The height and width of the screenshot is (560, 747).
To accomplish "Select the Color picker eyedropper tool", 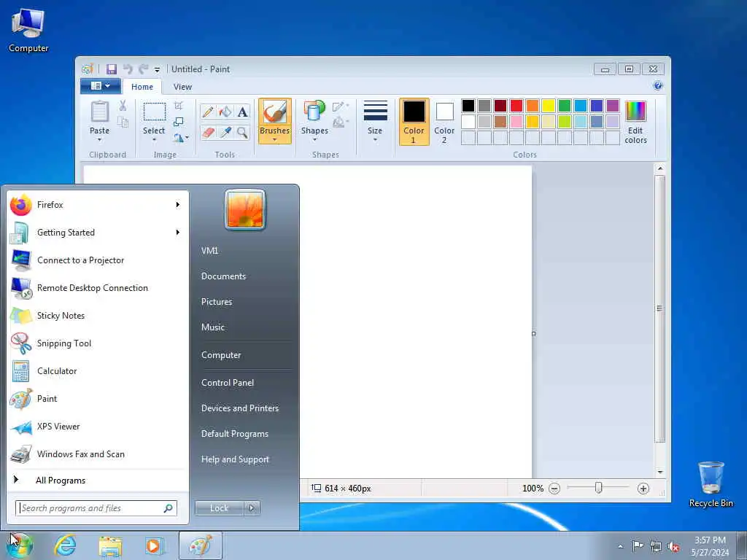I will tap(225, 132).
